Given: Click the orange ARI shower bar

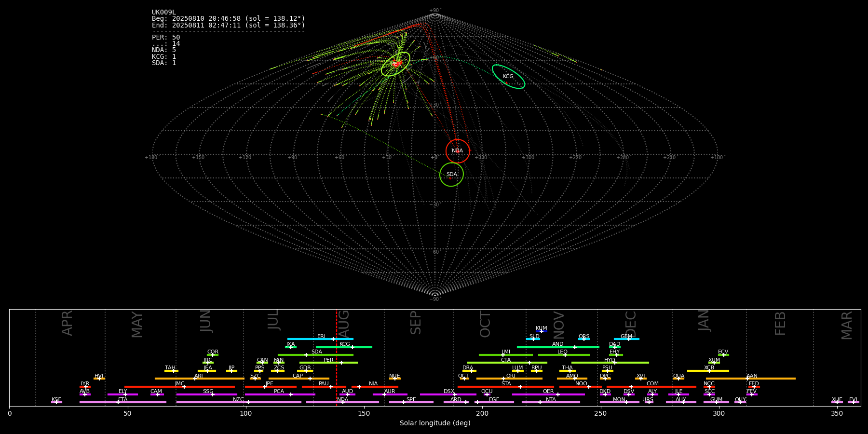Looking at the screenshot, I should [x=199, y=379].
